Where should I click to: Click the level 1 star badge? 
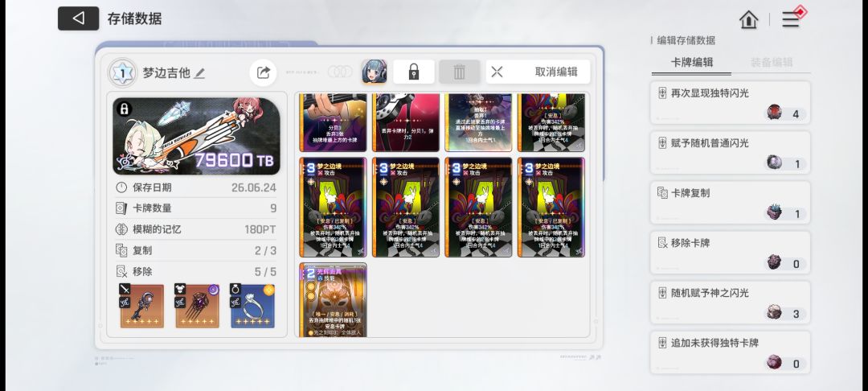click(x=122, y=72)
